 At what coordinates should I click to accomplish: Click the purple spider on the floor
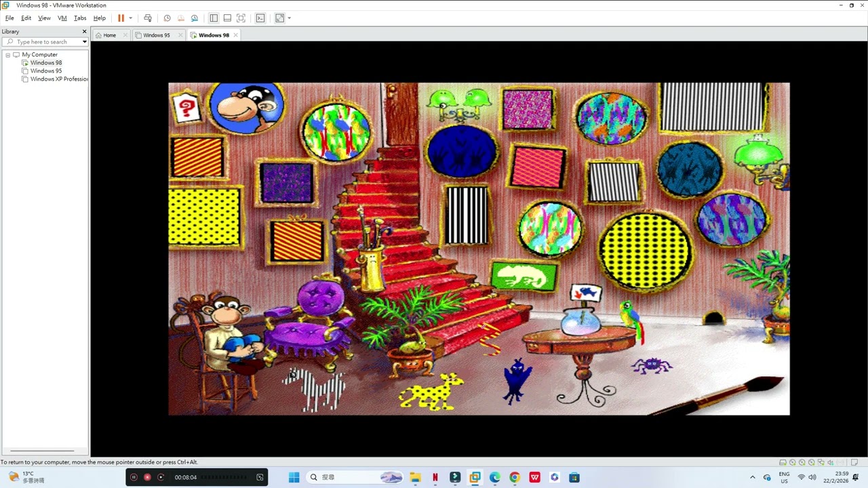(x=652, y=366)
